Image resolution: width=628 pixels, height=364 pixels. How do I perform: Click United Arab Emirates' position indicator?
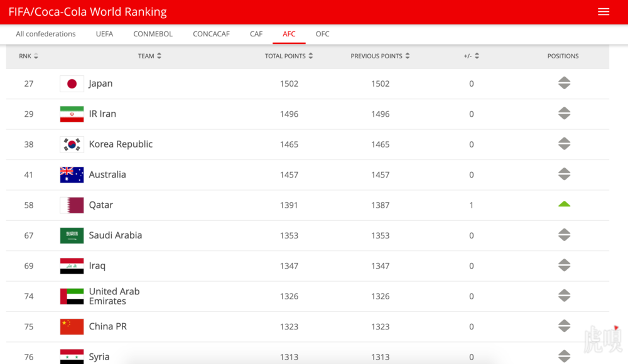pos(564,296)
